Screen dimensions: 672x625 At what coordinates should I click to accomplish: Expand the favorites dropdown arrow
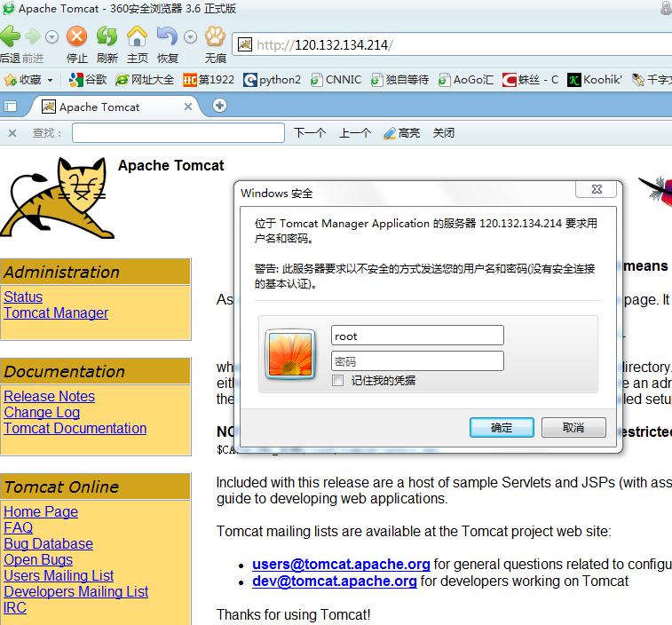click(x=50, y=80)
